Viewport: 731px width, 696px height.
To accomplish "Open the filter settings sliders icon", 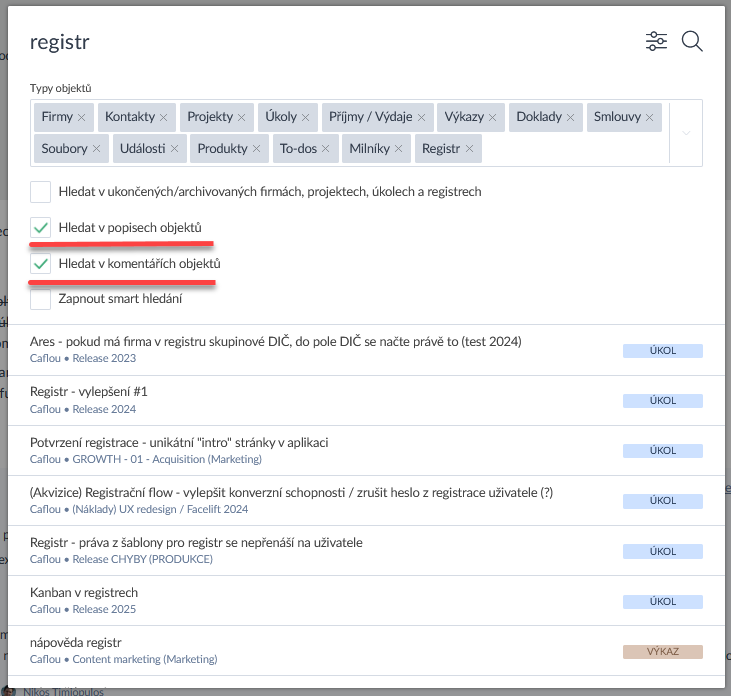I will [656, 41].
